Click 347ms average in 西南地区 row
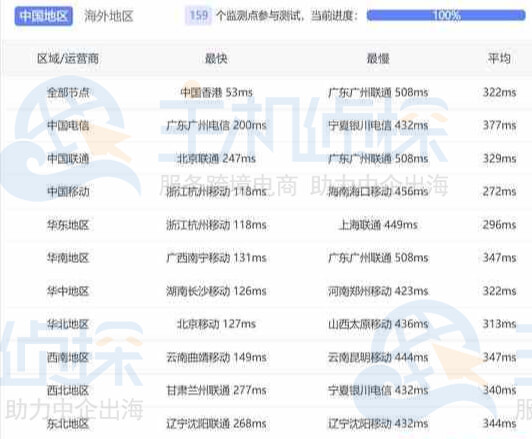The width and height of the screenshot is (532, 439). (x=499, y=357)
